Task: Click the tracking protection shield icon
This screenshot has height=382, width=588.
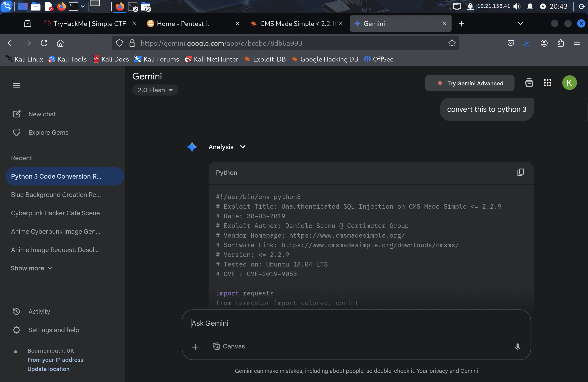Action: pyautogui.click(x=120, y=43)
